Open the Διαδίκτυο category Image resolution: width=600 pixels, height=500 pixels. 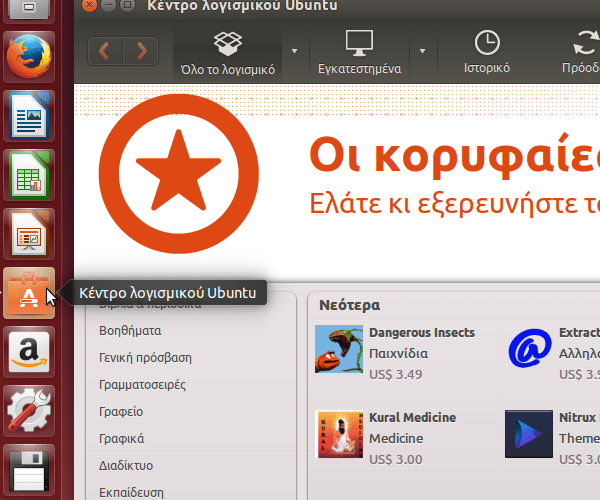(126, 465)
